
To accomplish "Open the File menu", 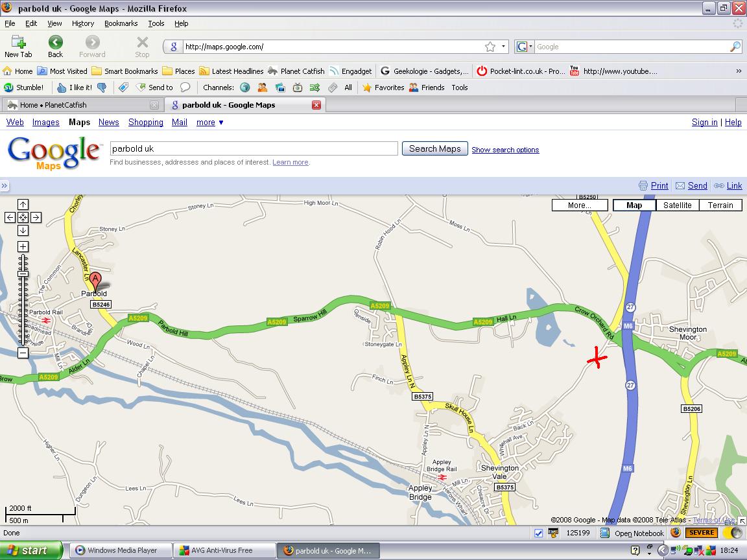I will 10,23.
